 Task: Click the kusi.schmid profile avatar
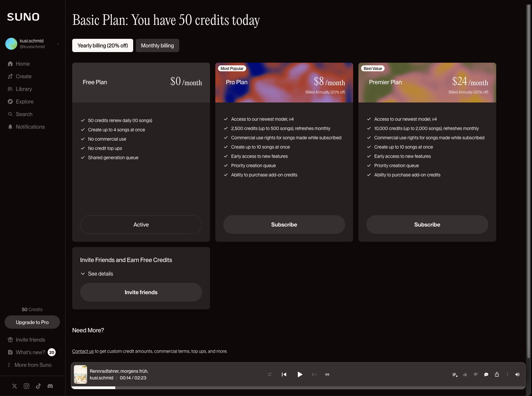[x=11, y=44]
